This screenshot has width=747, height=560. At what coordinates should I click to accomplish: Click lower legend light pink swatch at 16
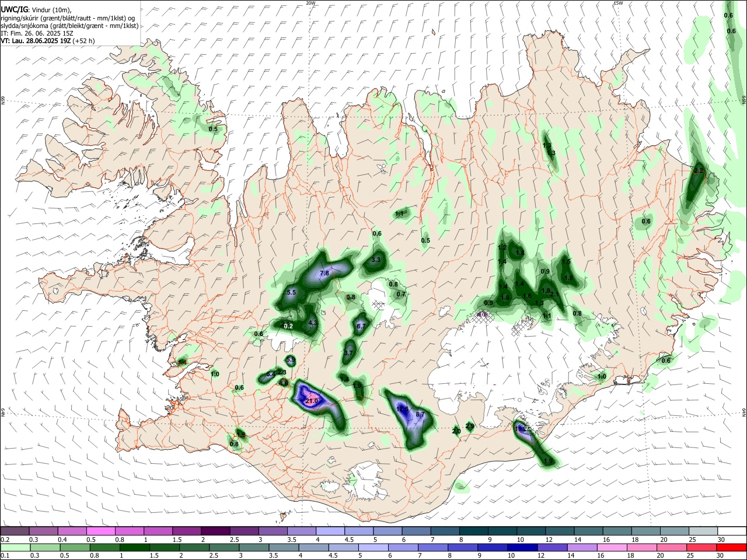612,548
